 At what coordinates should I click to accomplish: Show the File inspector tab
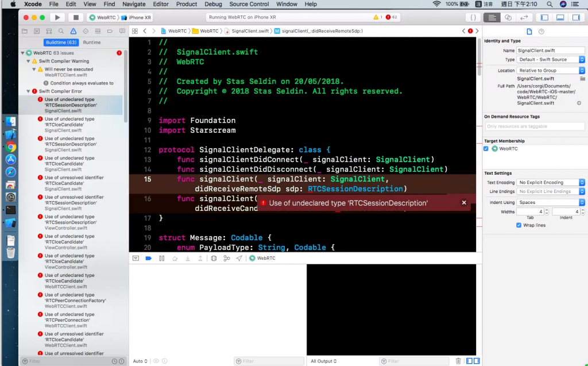[x=529, y=32]
